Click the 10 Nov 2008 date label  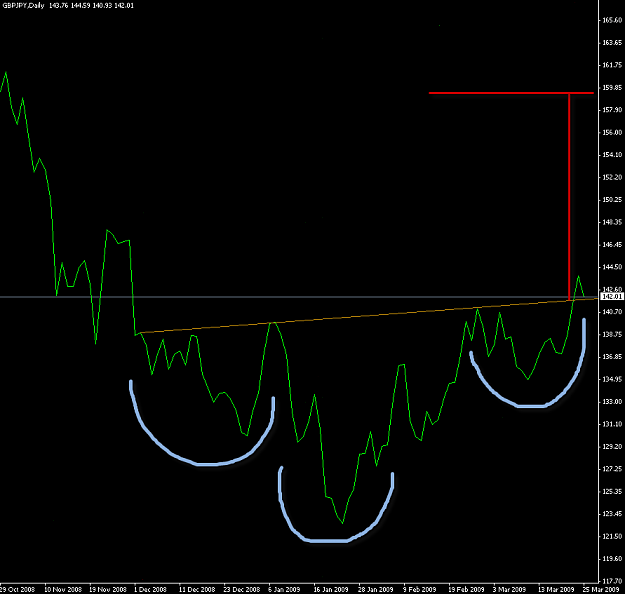(63, 589)
